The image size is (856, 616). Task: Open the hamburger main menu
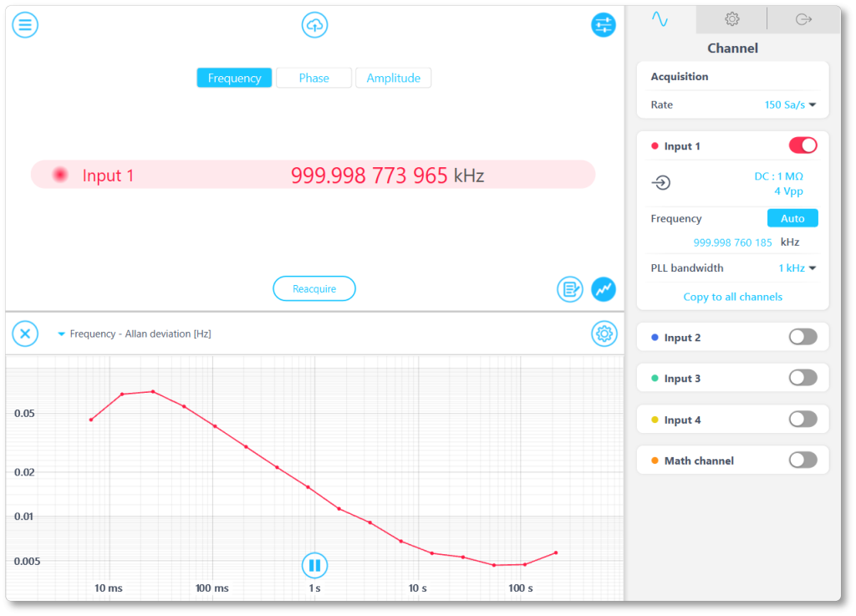(25, 24)
